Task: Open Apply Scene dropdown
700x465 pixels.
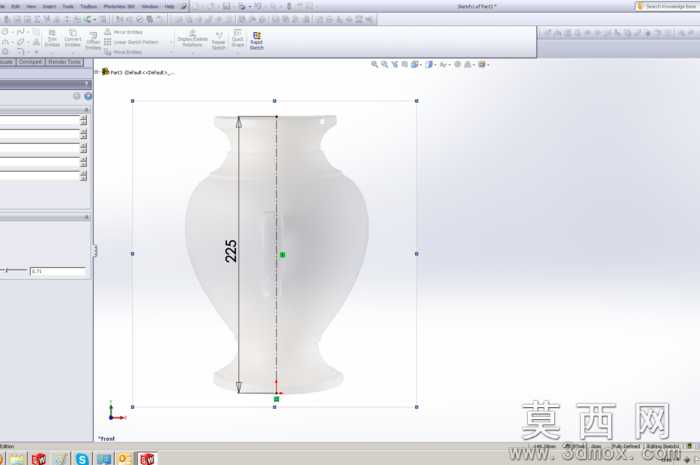Action: tap(468, 65)
